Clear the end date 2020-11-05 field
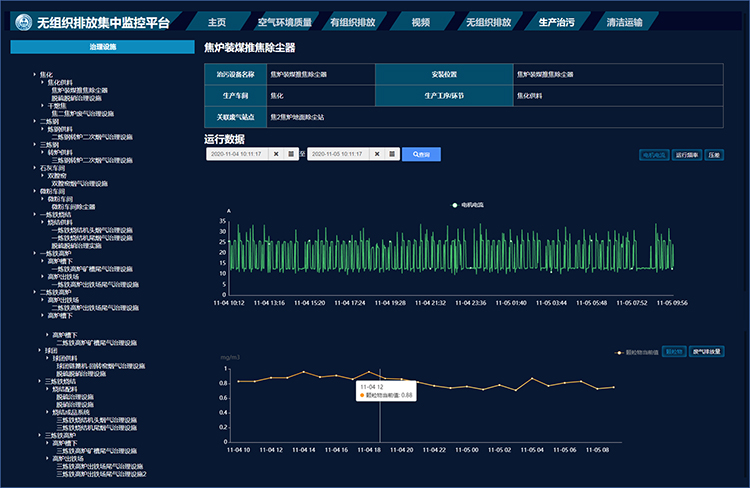Screen dimensions: 750x488 (x=376, y=154)
